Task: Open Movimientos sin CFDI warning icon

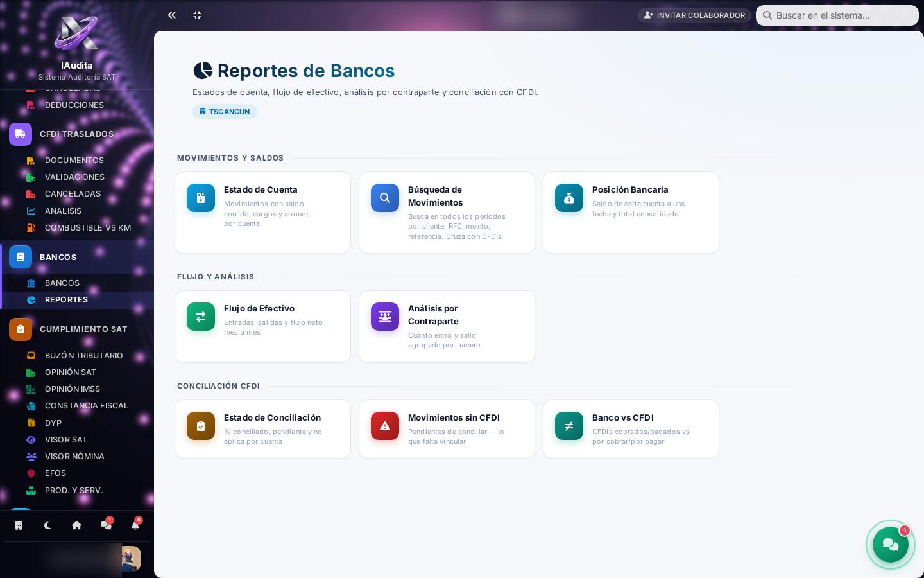Action: (385, 426)
